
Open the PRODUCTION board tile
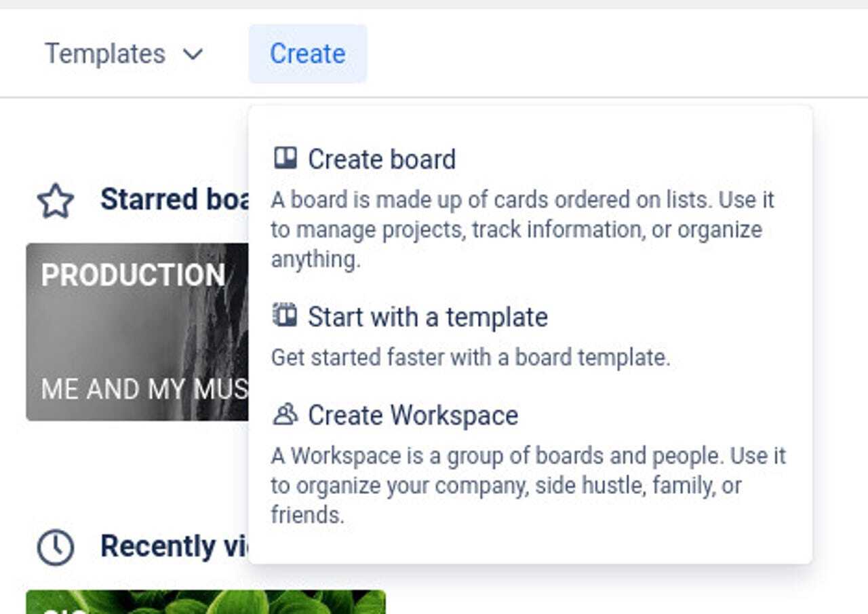point(137,332)
